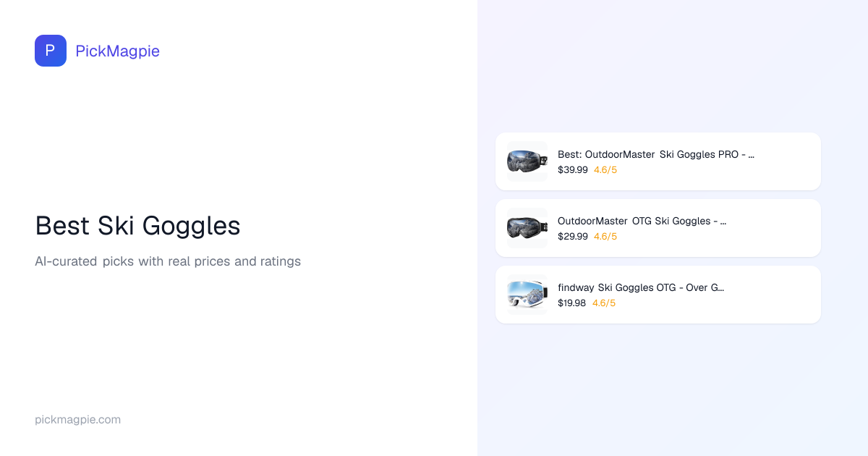
Task: Click the "Best Ski Goggles" heading
Action: click(x=137, y=226)
